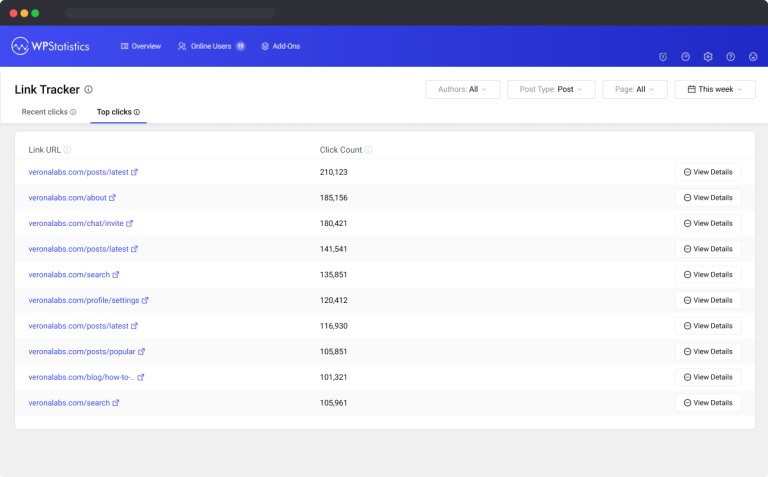View Details for the posts/popular link

708,352
